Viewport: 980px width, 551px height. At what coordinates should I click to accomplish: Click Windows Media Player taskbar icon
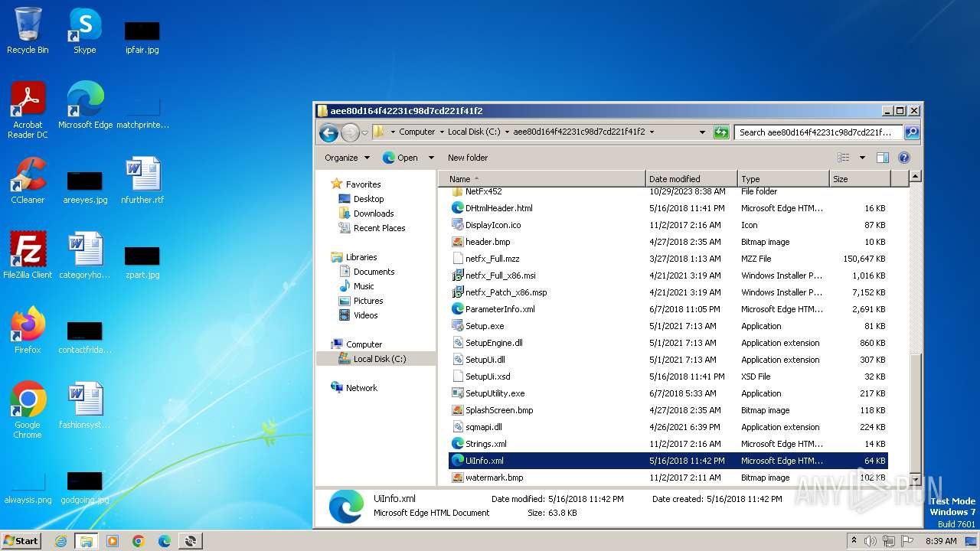pyautogui.click(x=113, y=541)
